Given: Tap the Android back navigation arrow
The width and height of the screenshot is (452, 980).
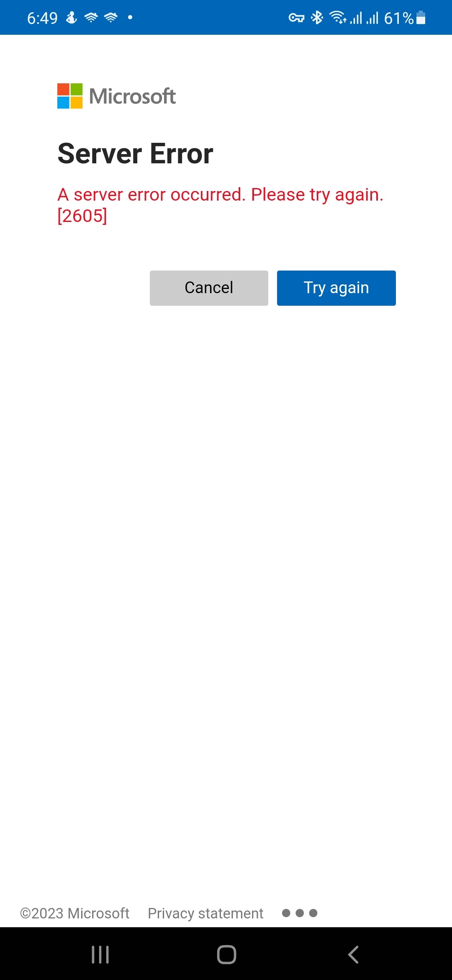Looking at the screenshot, I should tap(353, 955).
